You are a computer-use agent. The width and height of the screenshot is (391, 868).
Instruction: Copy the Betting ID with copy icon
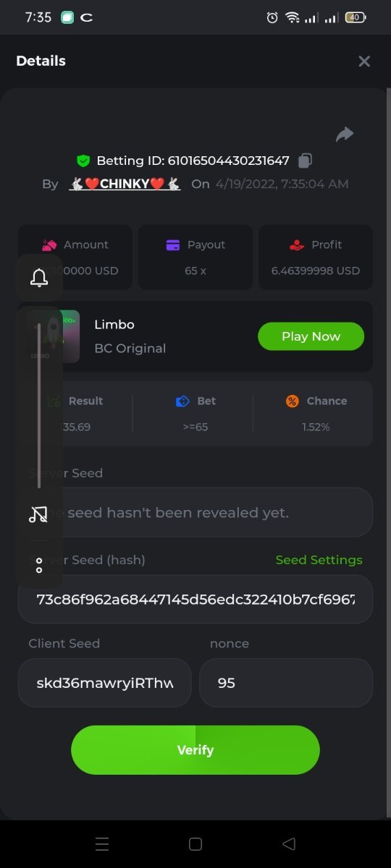(306, 161)
